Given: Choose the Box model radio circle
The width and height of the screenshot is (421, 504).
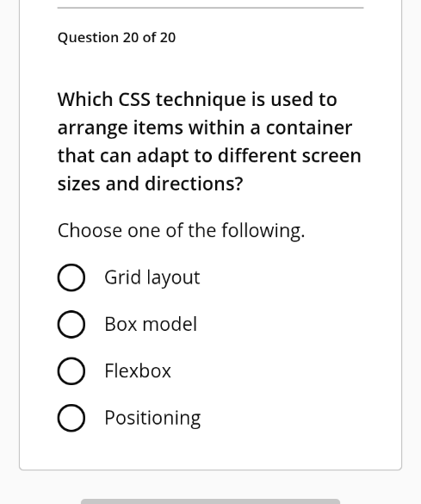Looking at the screenshot, I should (x=71, y=324).
